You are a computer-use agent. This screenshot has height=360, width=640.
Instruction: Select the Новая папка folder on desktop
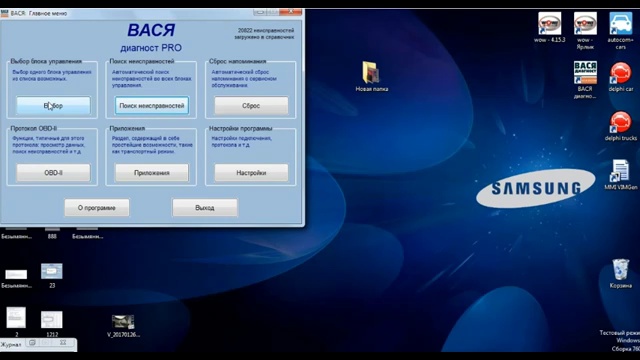coord(371,76)
